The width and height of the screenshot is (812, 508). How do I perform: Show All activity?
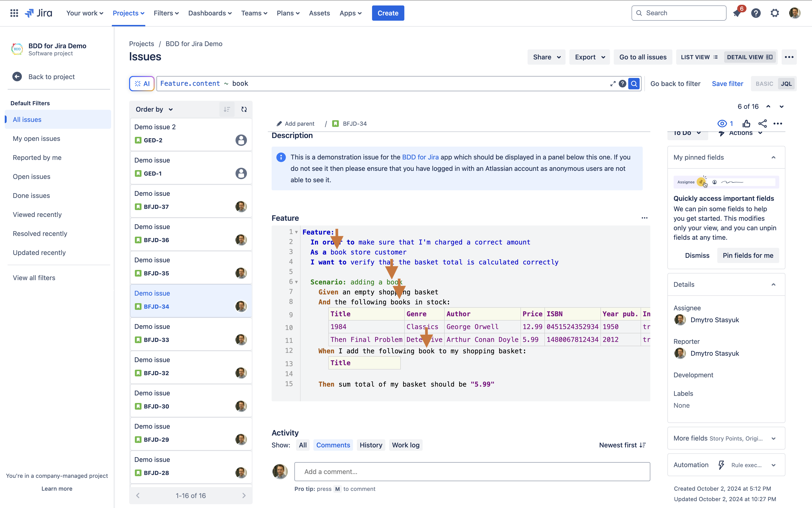point(303,445)
